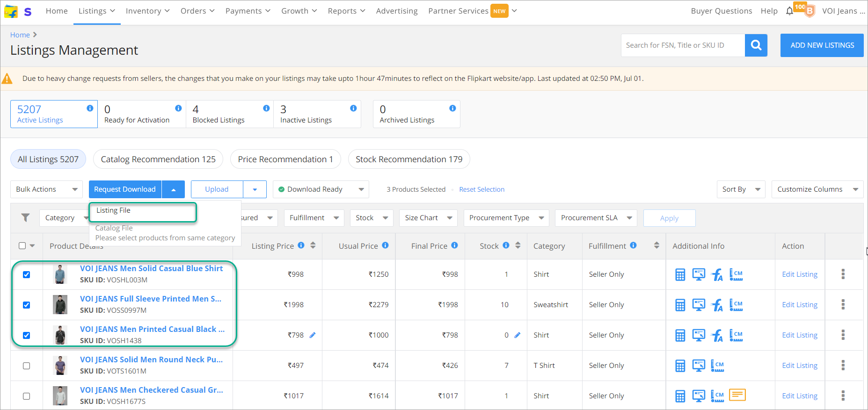The image size is (868, 410).
Task: Click Final Price info icon
Action: 454,245
